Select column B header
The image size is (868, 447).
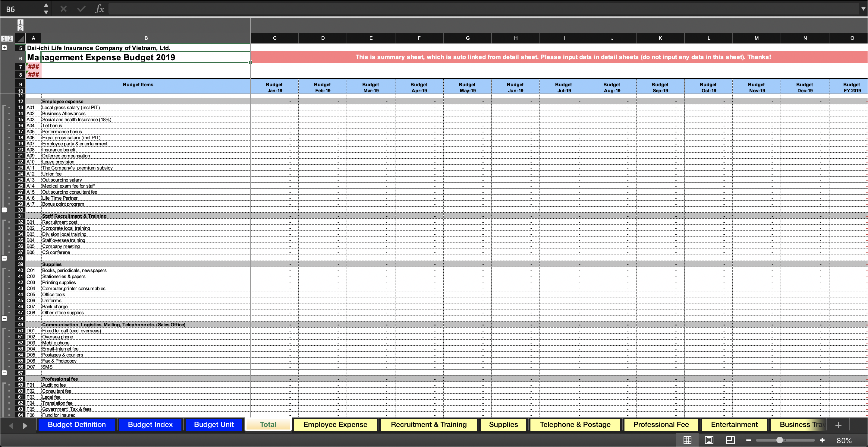pos(146,38)
